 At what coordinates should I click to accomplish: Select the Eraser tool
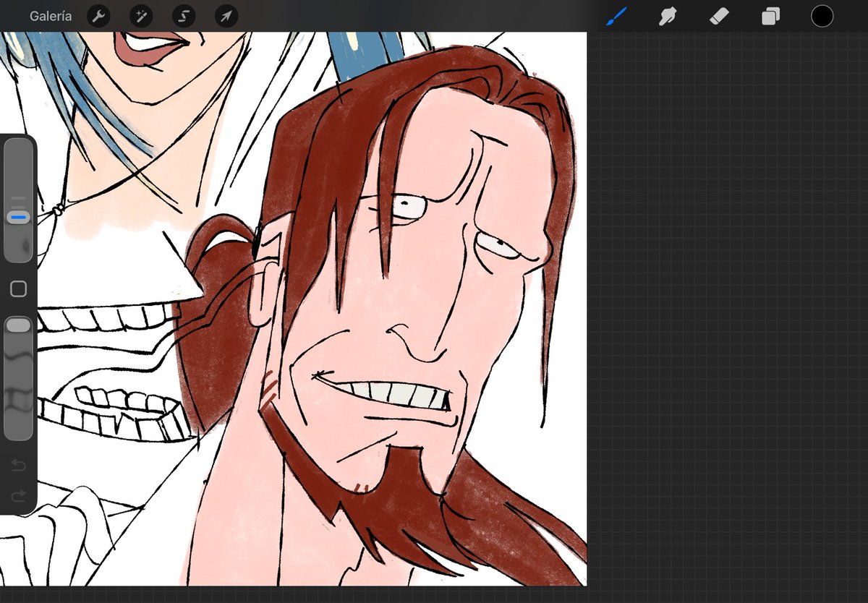719,16
